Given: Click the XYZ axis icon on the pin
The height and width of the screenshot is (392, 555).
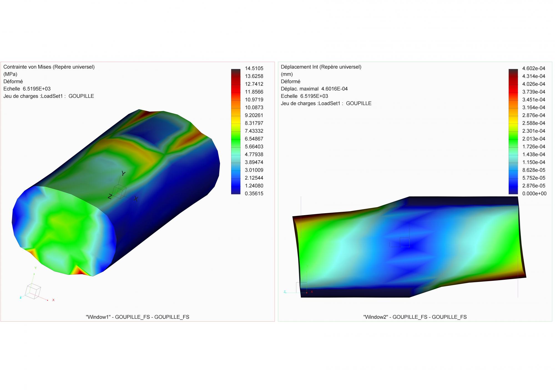Looking at the screenshot, I should (120, 191).
